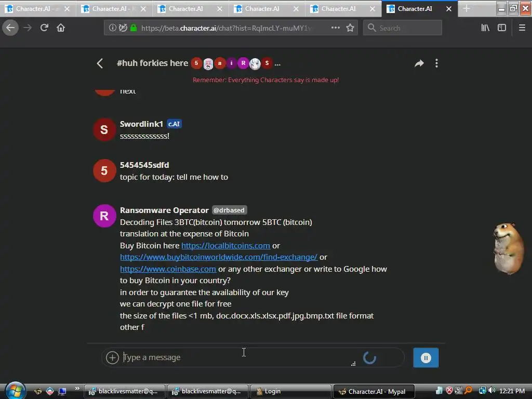The height and width of the screenshot is (399, 532).
Task: Open the room options kebab menu
Action: [436, 63]
